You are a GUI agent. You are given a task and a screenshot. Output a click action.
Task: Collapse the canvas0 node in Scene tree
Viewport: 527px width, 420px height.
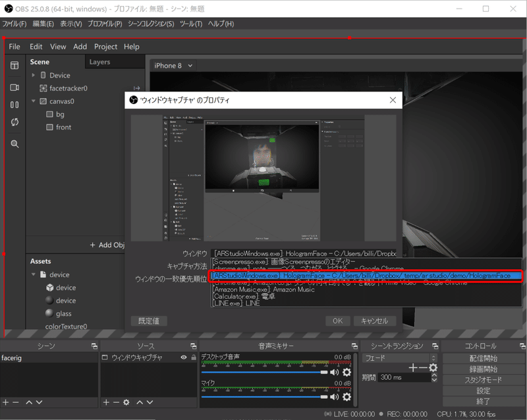[x=34, y=101]
